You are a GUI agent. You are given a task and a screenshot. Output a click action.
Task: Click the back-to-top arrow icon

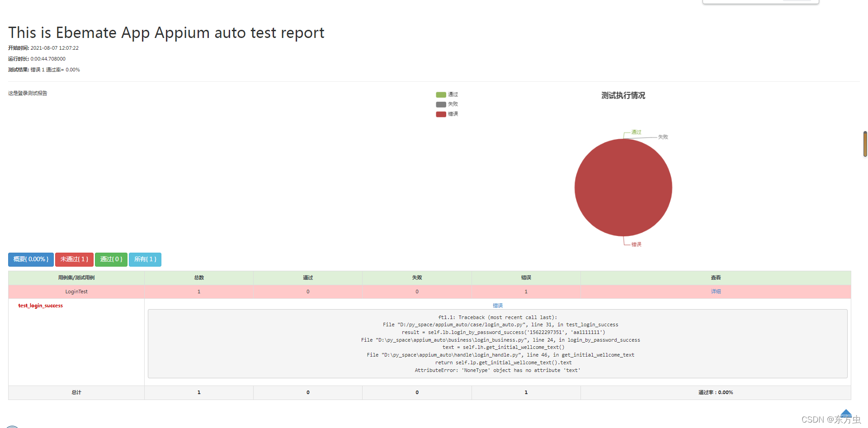pos(846,414)
